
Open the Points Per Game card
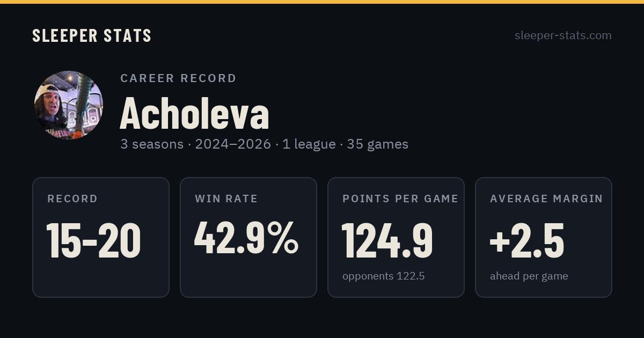(396, 237)
